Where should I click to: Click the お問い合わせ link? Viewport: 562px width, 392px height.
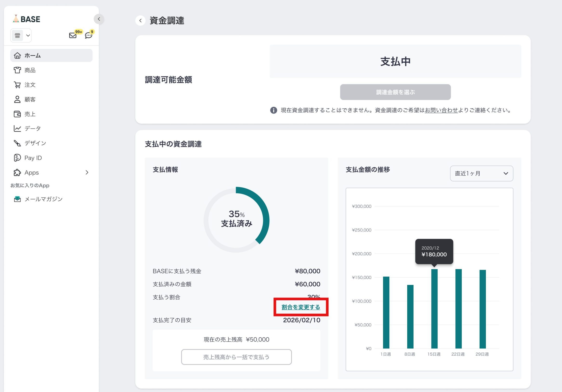(x=441, y=110)
